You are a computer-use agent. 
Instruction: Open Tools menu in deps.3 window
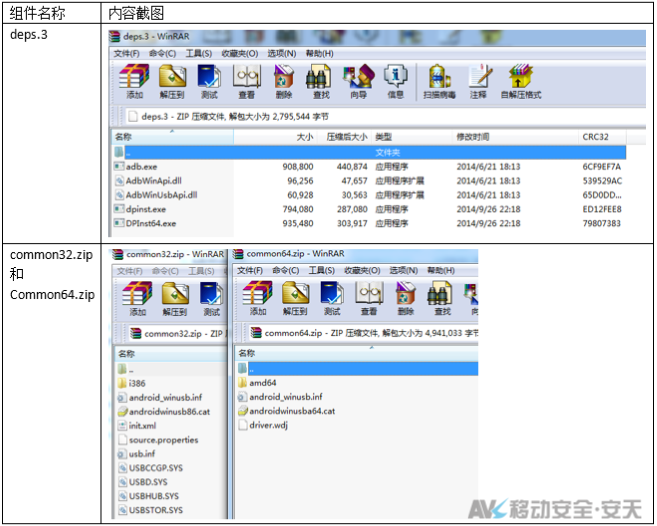point(199,54)
